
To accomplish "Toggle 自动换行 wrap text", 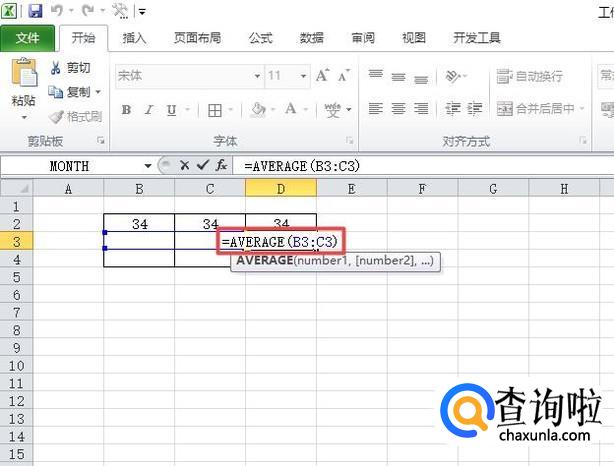I will (x=530, y=76).
